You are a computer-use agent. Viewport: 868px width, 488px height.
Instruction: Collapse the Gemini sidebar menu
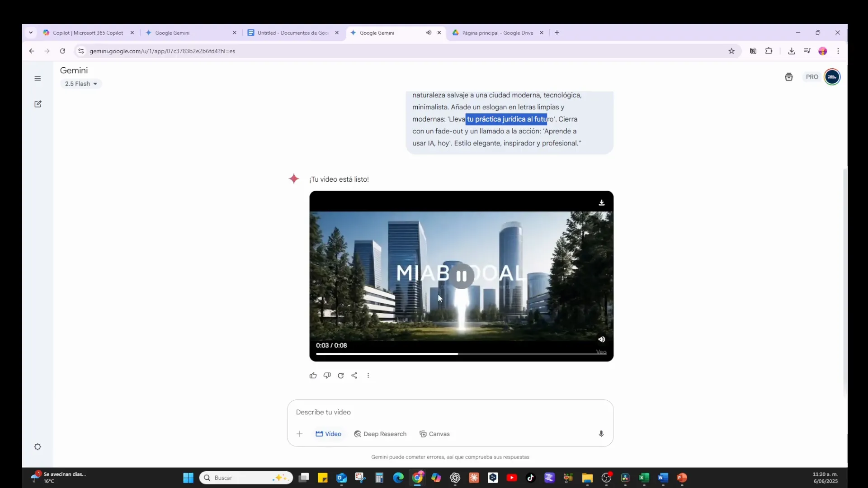click(38, 78)
